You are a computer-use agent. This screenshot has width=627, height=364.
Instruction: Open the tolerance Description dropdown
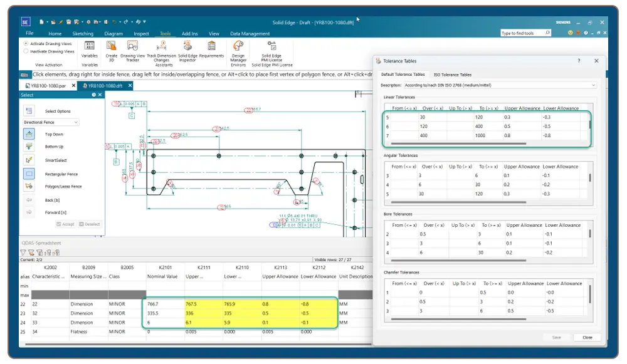point(593,85)
